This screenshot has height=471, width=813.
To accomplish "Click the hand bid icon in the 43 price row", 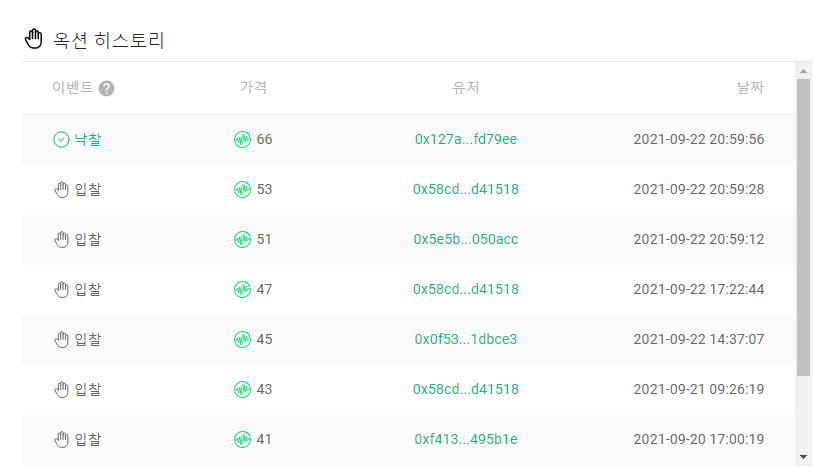I will tap(61, 390).
